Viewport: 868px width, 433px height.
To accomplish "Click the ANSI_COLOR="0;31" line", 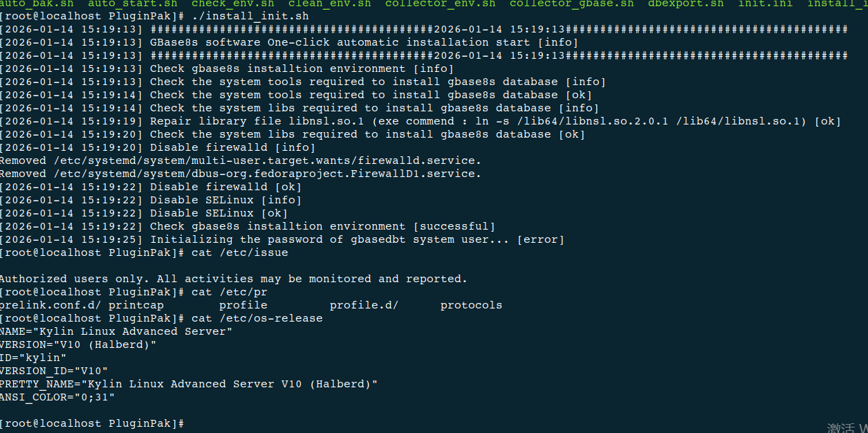I will (57, 397).
